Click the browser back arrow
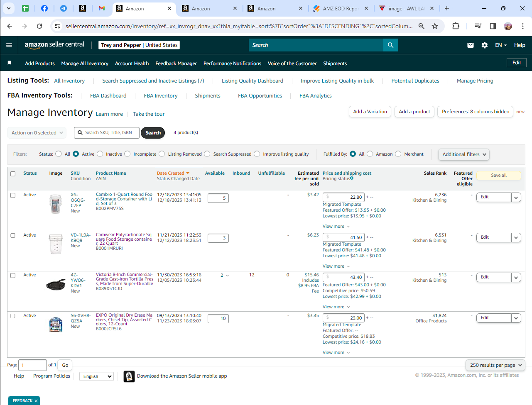Screen dimensions: 532x405 [10, 26]
